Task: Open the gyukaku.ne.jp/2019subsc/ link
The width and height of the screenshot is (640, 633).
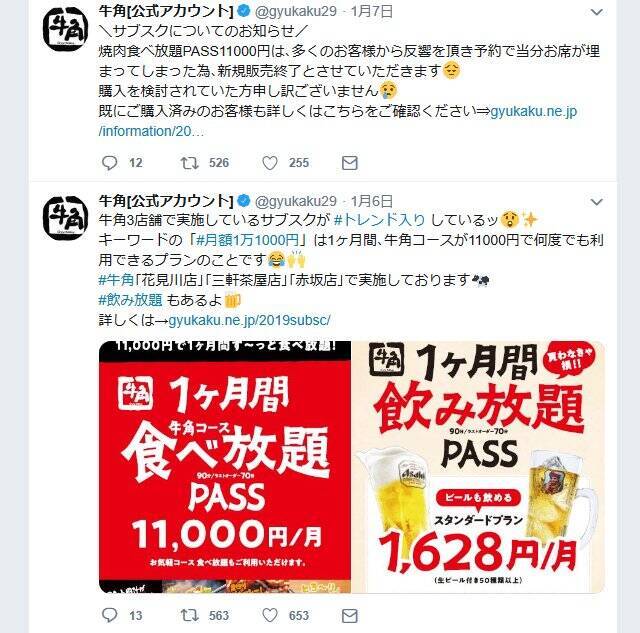Action: click(249, 320)
